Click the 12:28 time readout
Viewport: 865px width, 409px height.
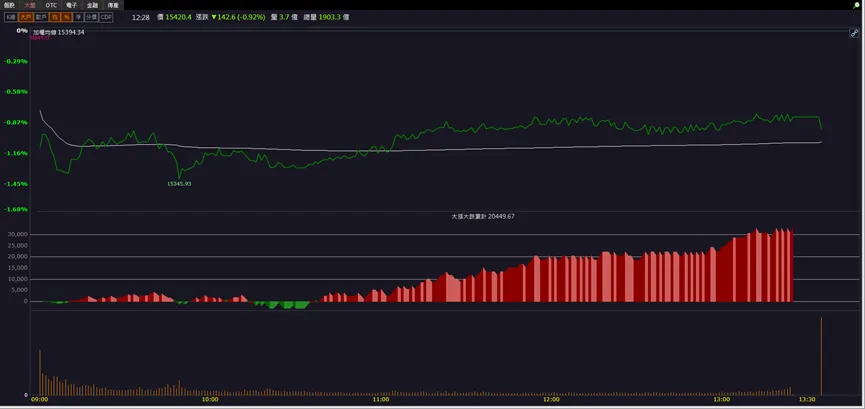coord(141,17)
